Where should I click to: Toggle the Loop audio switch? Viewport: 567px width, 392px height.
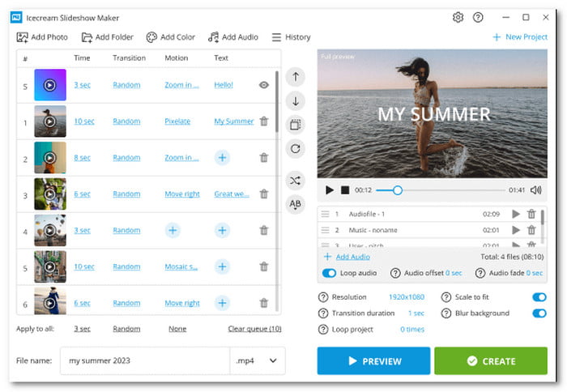[329, 273]
